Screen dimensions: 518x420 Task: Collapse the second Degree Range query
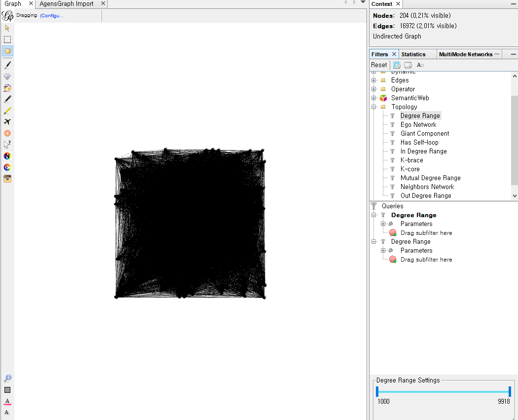click(373, 241)
